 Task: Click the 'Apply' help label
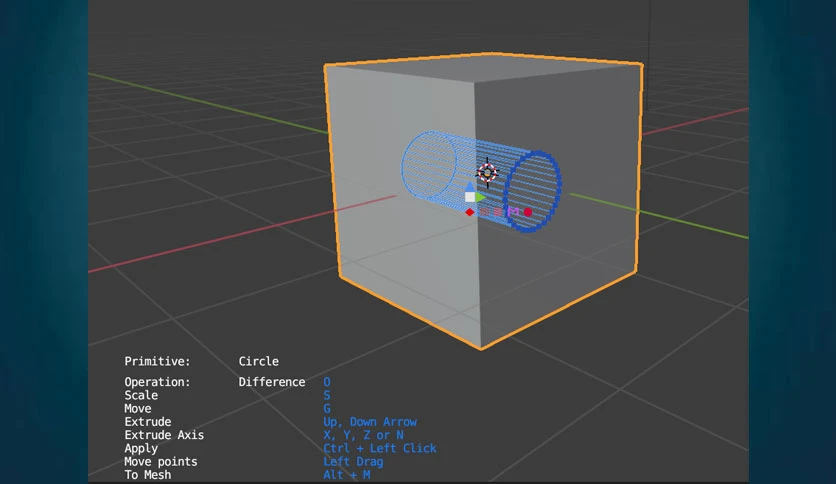pos(141,448)
